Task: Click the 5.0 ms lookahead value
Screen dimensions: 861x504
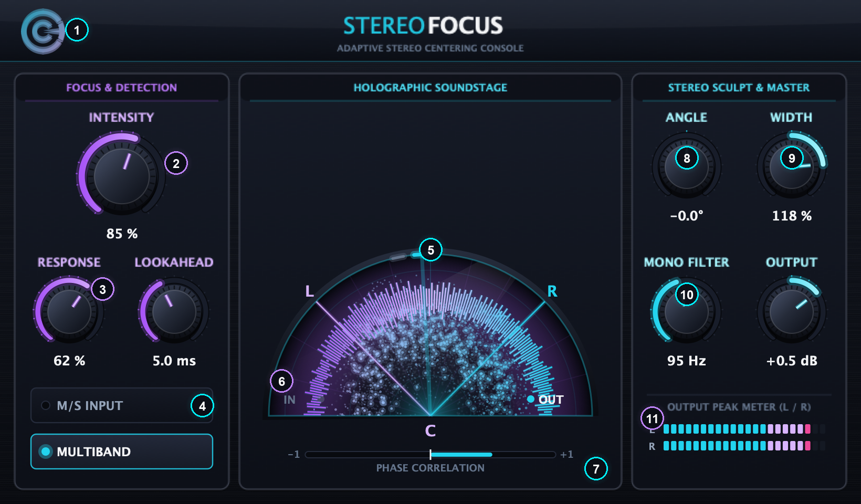Action: (174, 361)
